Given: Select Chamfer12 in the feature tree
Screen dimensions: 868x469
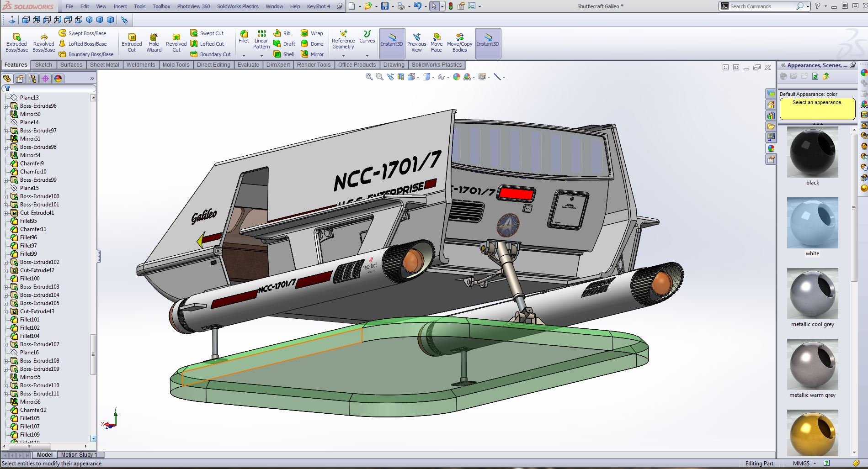Looking at the screenshot, I should 33,410.
